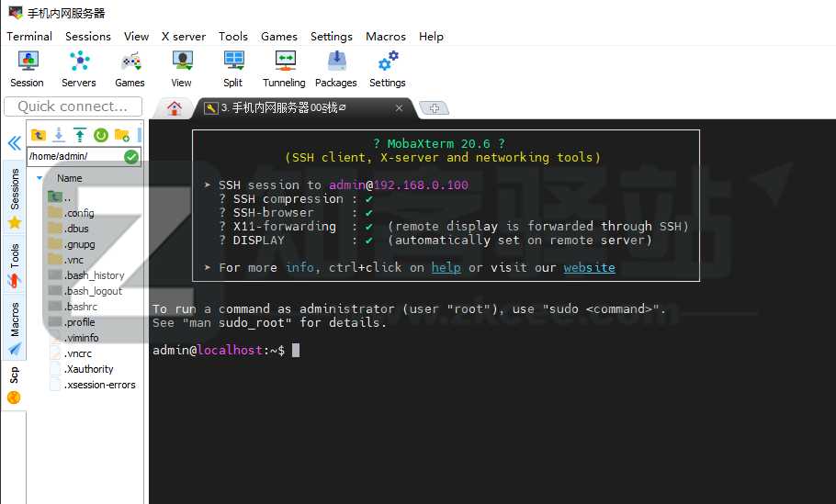Click the home tab icon
This screenshot has width=836, height=504.
pyautogui.click(x=174, y=108)
